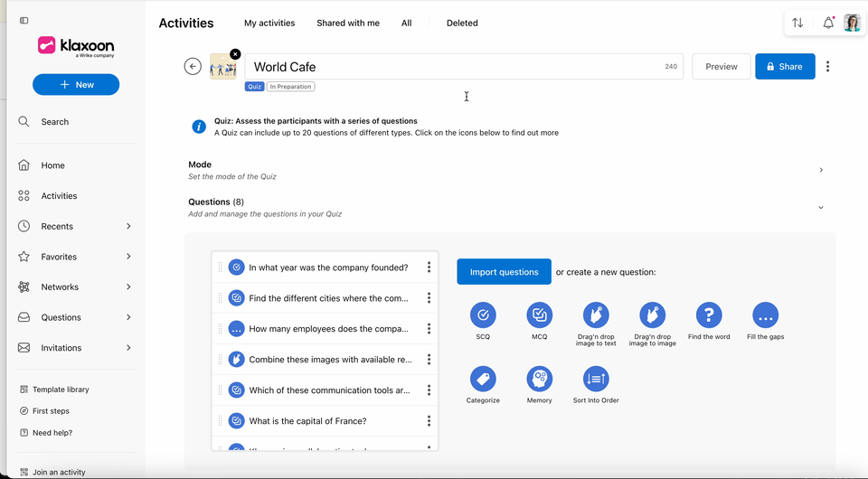868x479 pixels.
Task: Create a new MCQ question
Action: tap(540, 315)
